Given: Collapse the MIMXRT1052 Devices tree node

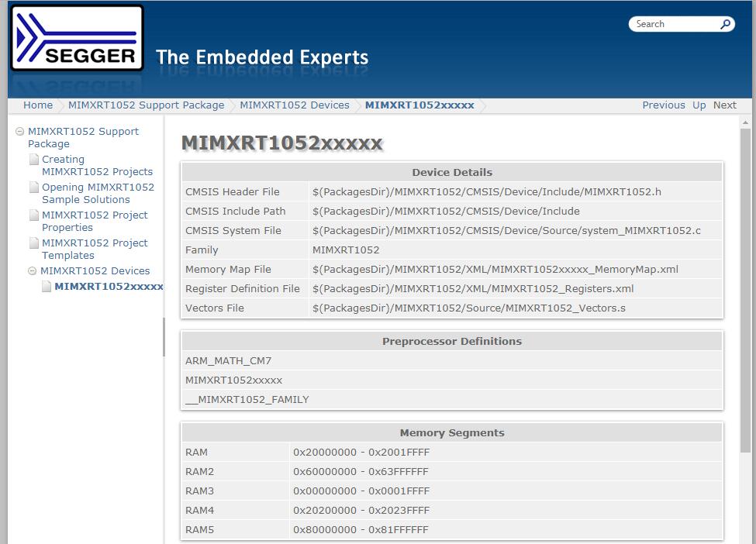Looking at the screenshot, I should (x=33, y=270).
